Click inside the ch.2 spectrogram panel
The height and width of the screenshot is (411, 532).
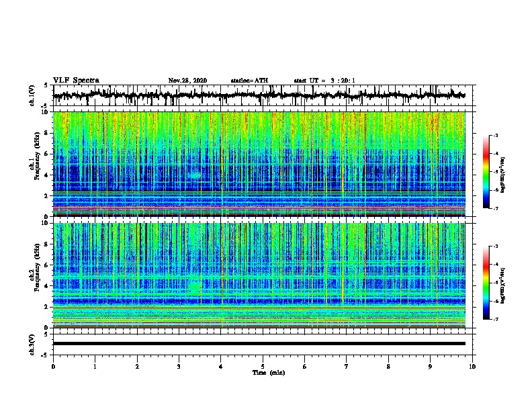(259, 275)
